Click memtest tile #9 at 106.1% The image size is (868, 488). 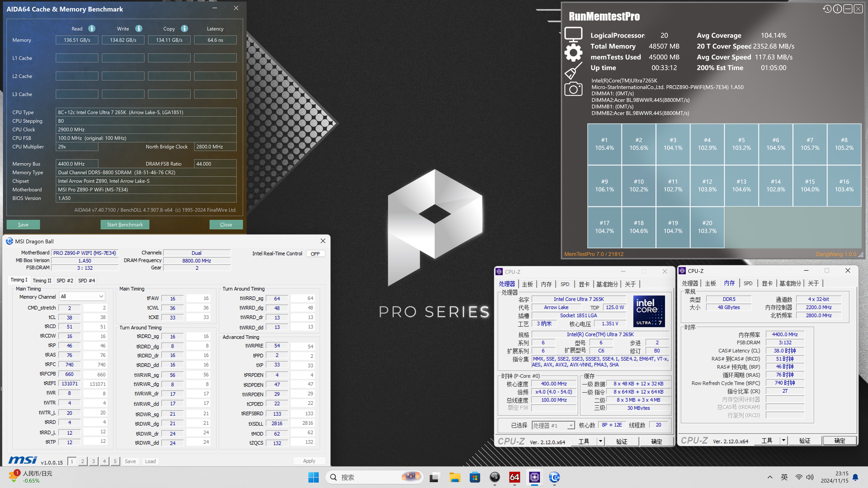(604, 186)
